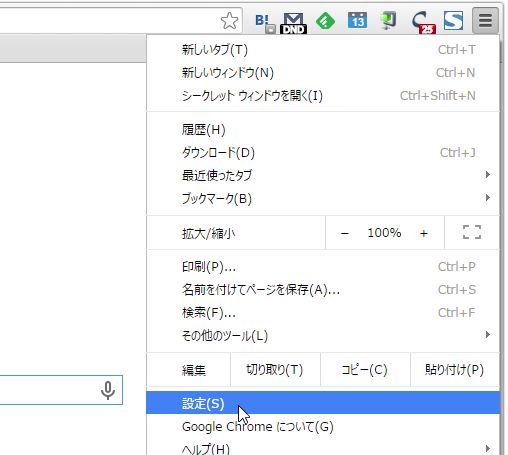Click 切り取り(T) cut button
The height and width of the screenshot is (455, 508).
pos(275,370)
